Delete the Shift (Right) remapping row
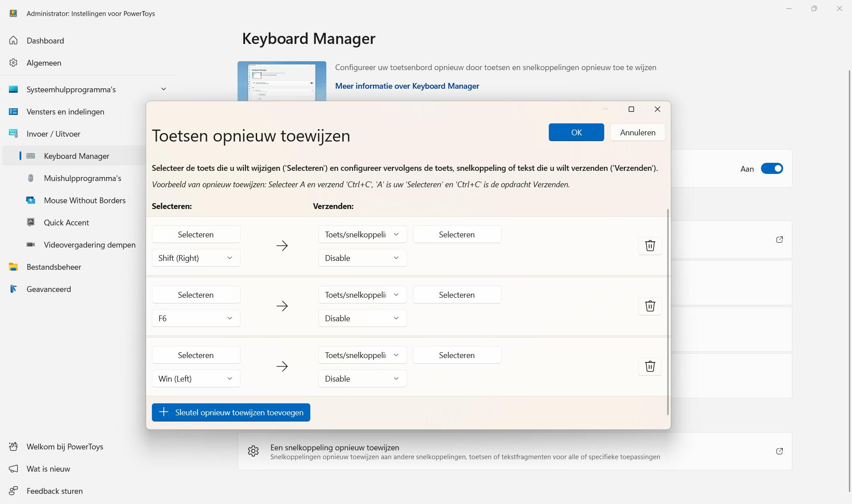This screenshot has height=504, width=852. tap(650, 246)
